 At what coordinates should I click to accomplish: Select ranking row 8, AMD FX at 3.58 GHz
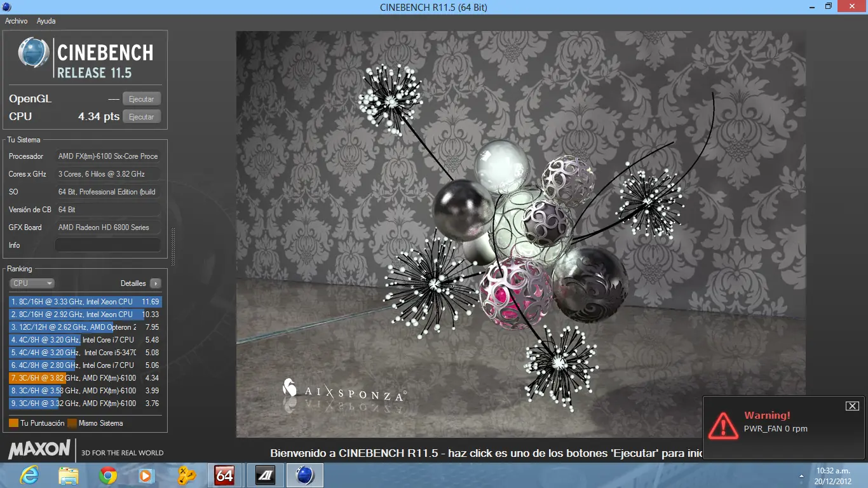[85, 391]
